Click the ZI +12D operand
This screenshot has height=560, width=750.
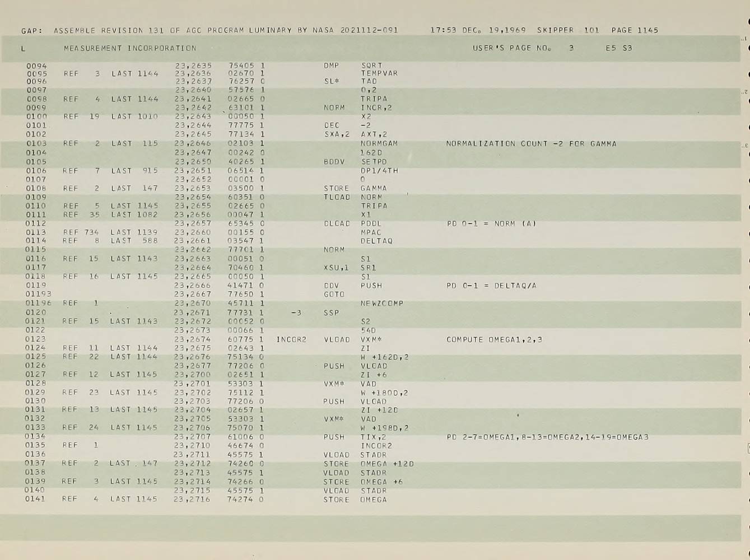(379, 410)
